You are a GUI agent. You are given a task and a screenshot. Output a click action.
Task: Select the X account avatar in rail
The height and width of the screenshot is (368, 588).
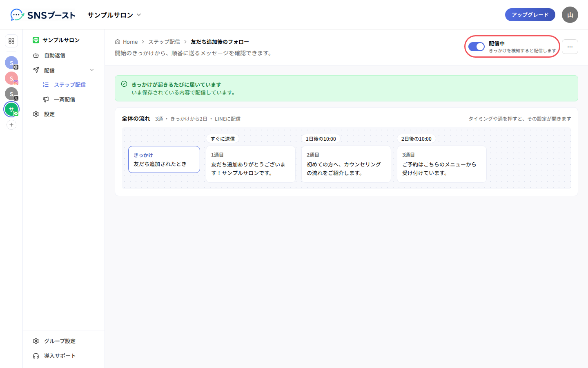[x=11, y=94]
